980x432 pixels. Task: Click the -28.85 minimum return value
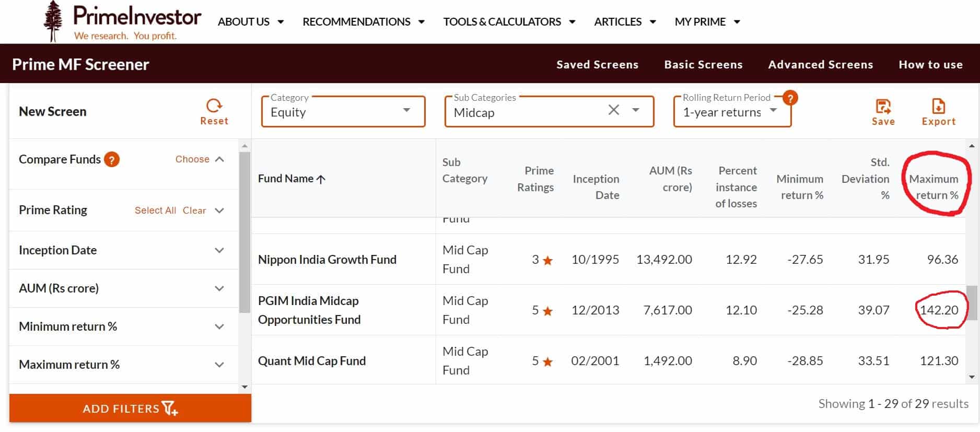[805, 361]
